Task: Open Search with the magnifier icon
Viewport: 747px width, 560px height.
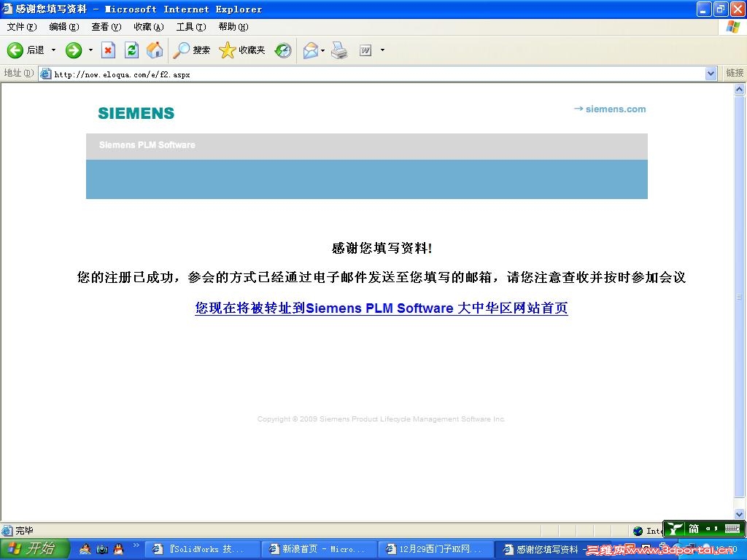Action: click(181, 50)
